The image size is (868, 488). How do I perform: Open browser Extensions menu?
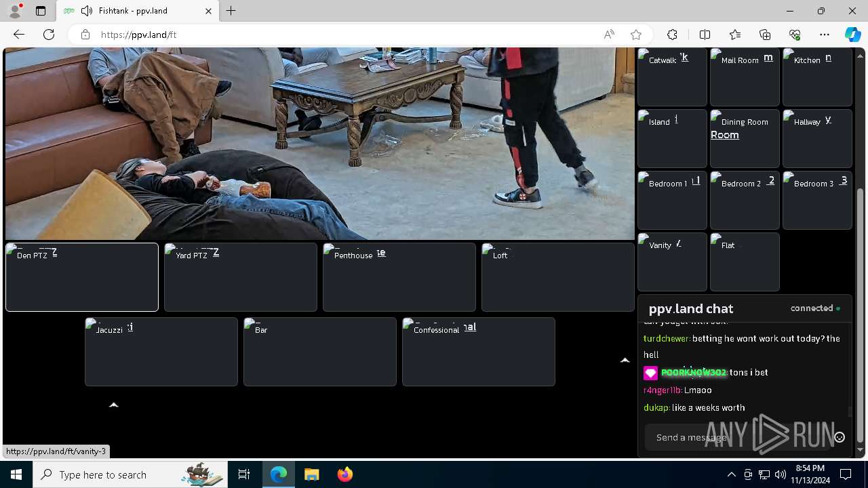tap(672, 35)
